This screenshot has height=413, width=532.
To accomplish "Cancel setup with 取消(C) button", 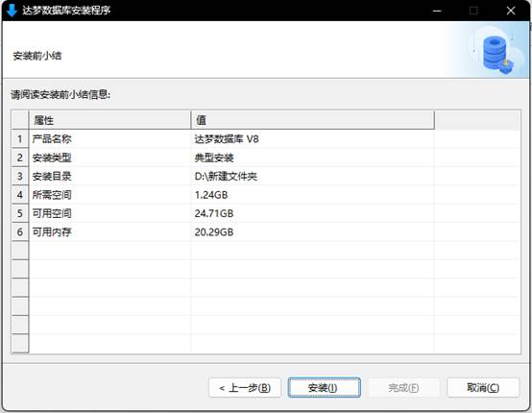I will point(483,387).
